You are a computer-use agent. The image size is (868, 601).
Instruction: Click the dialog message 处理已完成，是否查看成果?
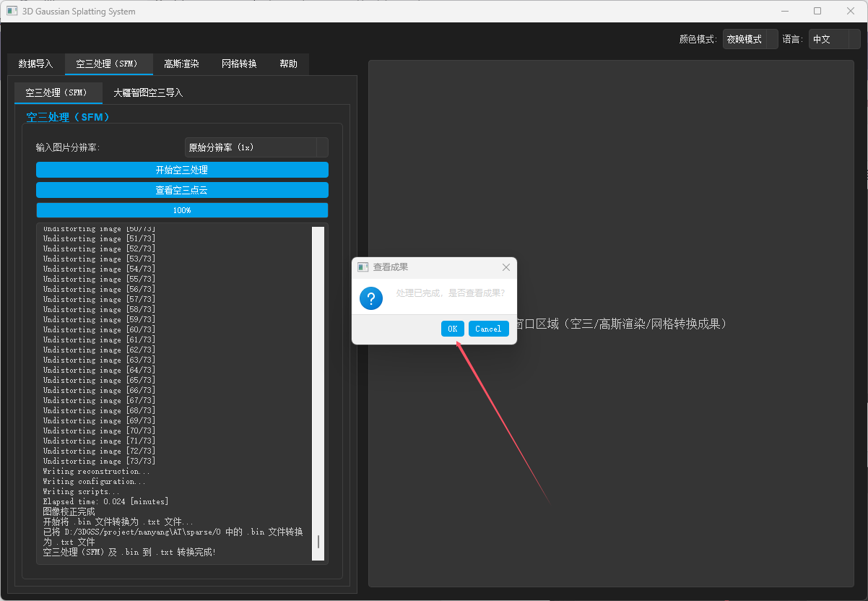tap(451, 293)
